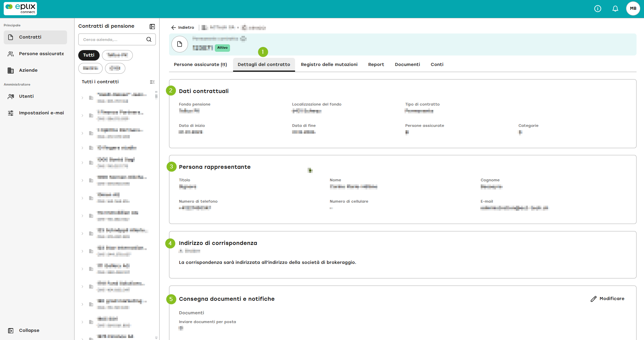The image size is (644, 340).
Task: Click the Attivo status badge
Action: click(222, 48)
